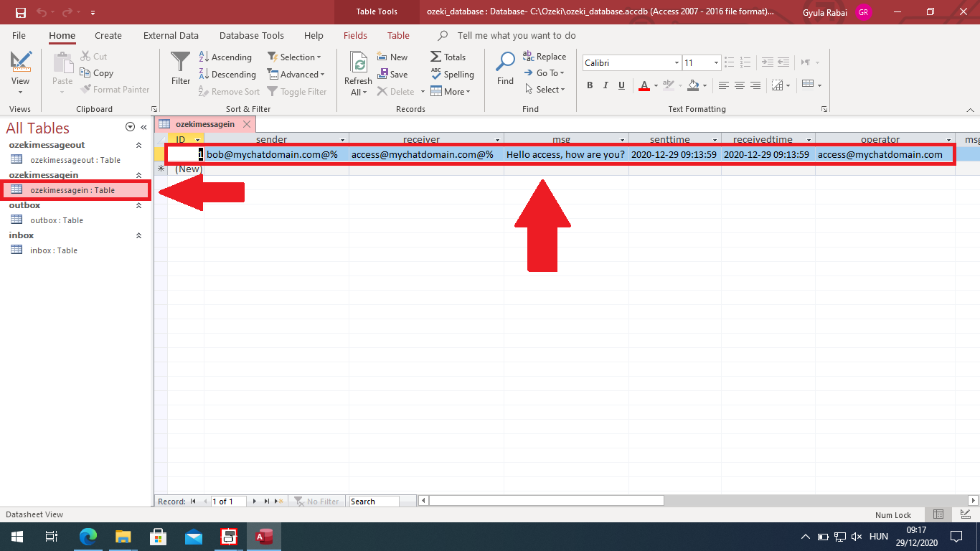Open the Totals sigma tool
The width and height of the screenshot is (980, 551).
click(x=448, y=57)
